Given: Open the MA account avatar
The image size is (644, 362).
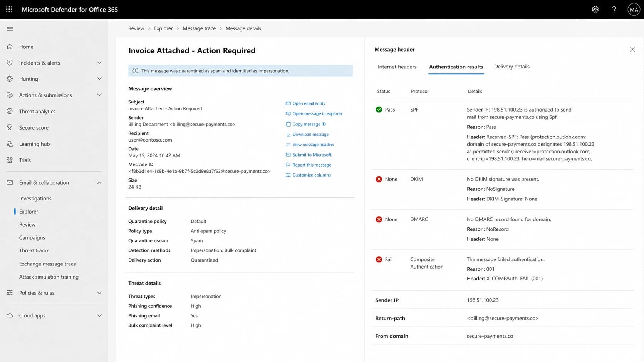Looking at the screenshot, I should (x=634, y=9).
